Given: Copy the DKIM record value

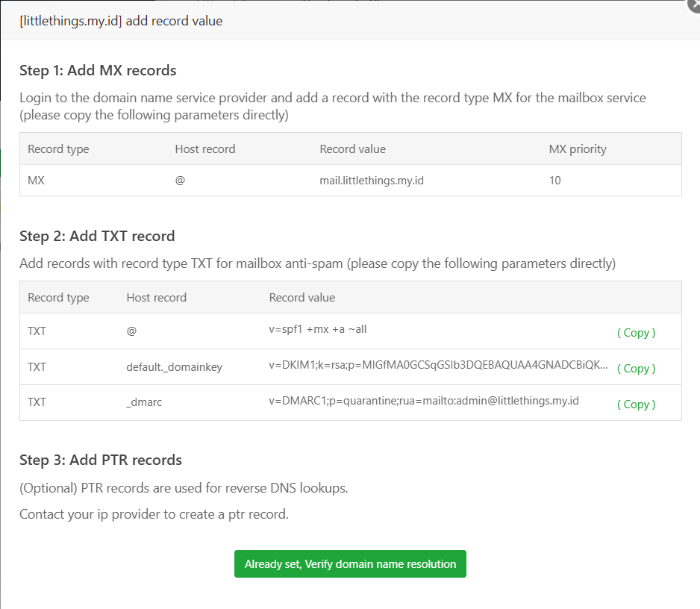Looking at the screenshot, I should point(636,368).
